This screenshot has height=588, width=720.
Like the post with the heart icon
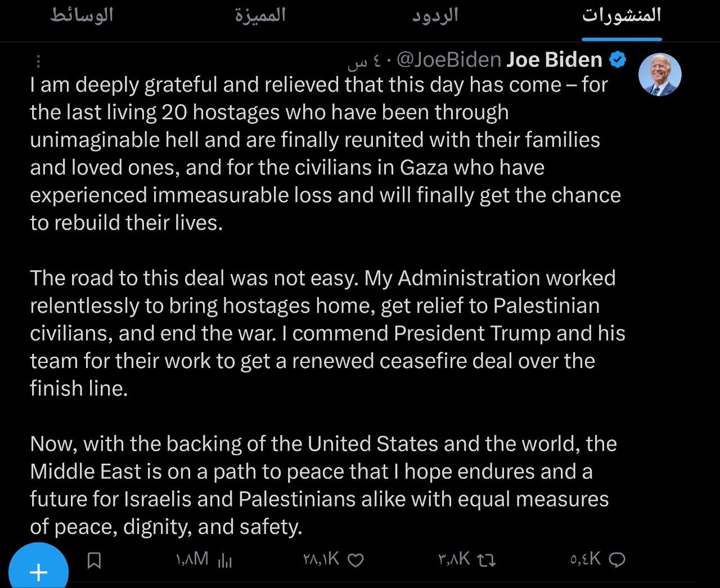[x=356, y=560]
